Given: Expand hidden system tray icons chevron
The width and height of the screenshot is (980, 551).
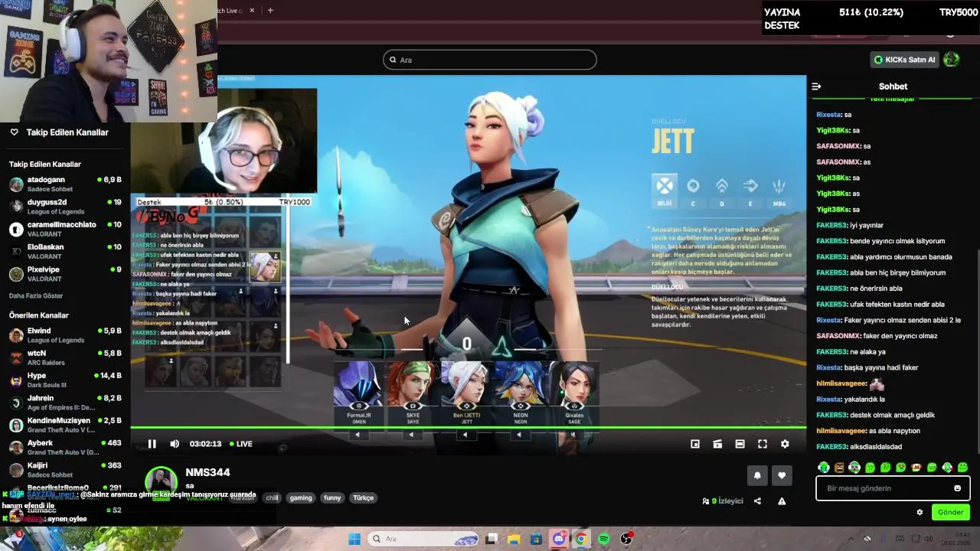Looking at the screenshot, I should pos(850,539).
